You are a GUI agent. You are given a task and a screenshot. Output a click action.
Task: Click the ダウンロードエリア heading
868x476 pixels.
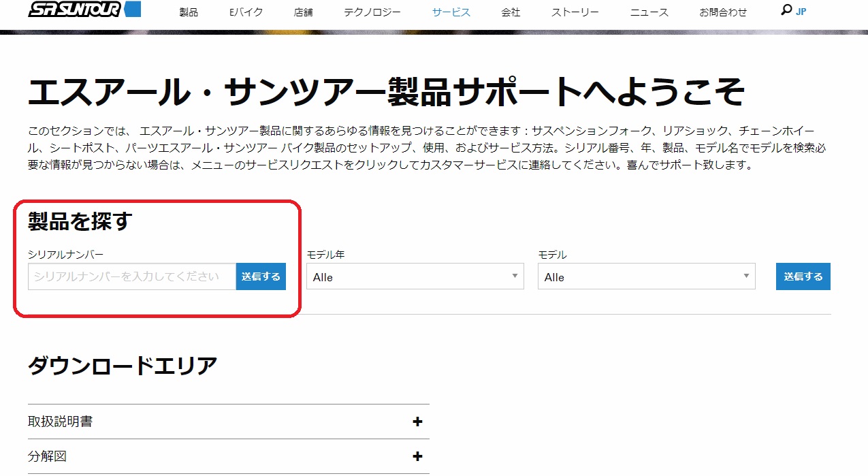(x=123, y=366)
